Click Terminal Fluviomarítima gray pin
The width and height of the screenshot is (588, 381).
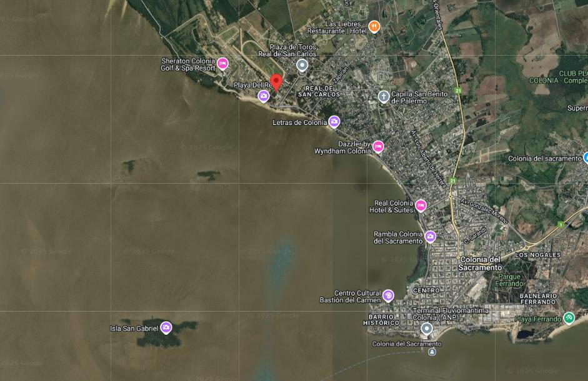[x=426, y=329]
